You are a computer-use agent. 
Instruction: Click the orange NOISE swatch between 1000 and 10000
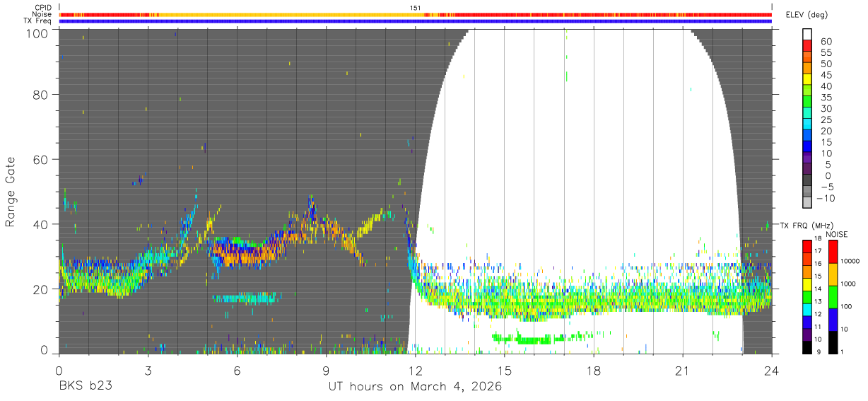(x=832, y=274)
